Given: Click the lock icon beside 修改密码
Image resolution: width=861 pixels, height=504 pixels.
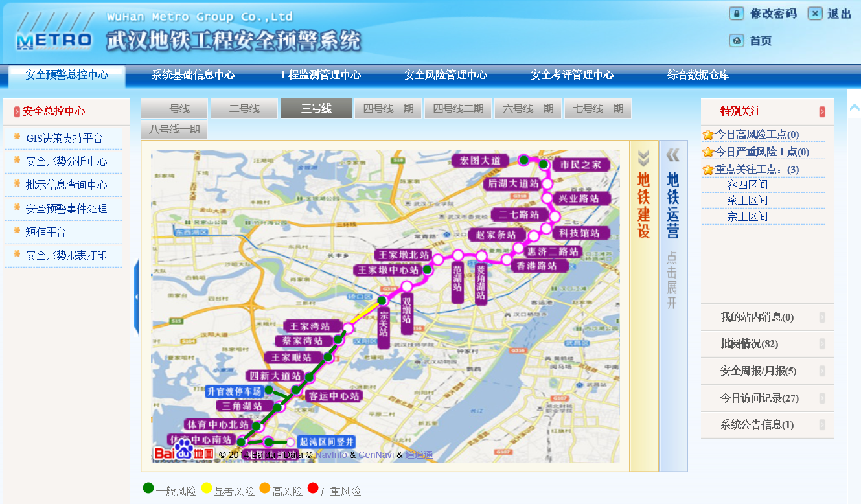Looking at the screenshot, I should click(737, 14).
